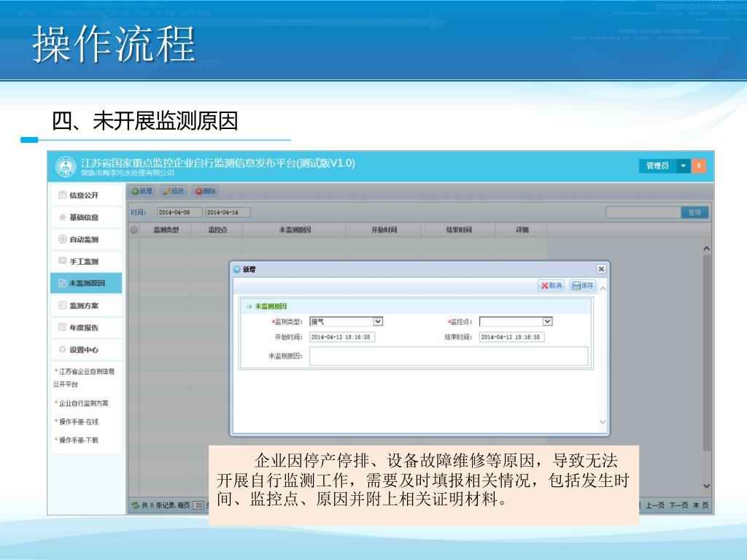The height and width of the screenshot is (560, 747).
Task: Click the page size box showing 20
Action: [x=199, y=505]
